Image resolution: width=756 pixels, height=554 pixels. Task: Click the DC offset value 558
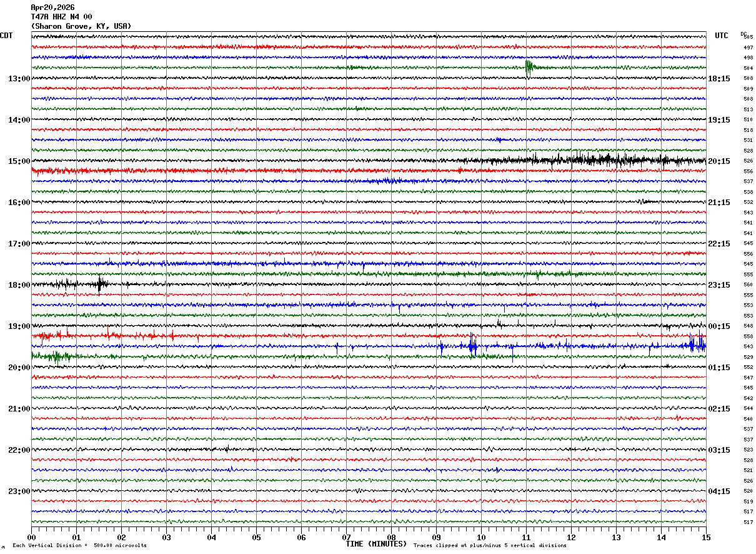(748, 336)
